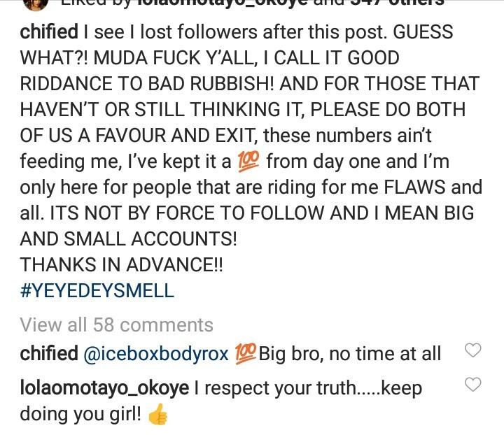Viewport: 504px width, 435px height.
Task: Tap the thumbs up emoji in comment
Action: [x=157, y=414]
